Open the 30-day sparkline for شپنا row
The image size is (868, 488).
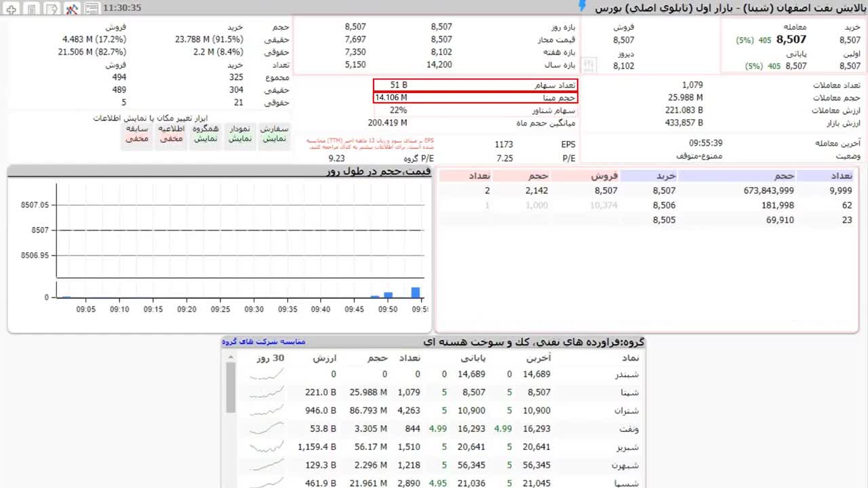click(x=267, y=392)
